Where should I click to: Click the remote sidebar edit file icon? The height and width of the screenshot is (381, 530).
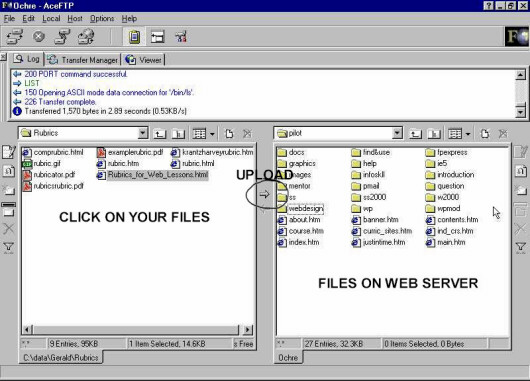tap(521, 151)
